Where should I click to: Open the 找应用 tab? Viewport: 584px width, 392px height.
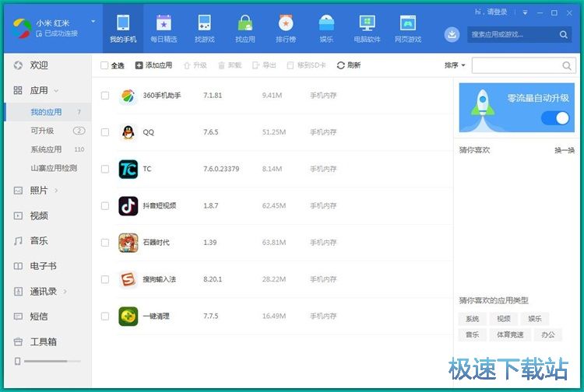coord(245,29)
